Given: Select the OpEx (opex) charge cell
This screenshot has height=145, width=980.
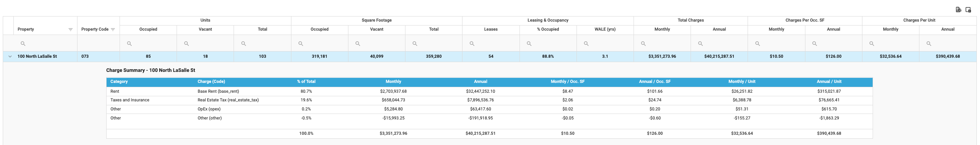Looking at the screenshot, I should (209, 109).
